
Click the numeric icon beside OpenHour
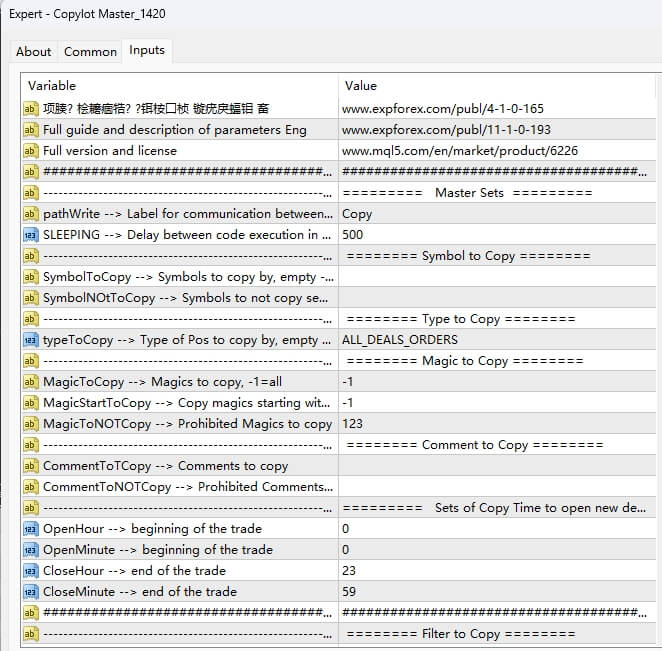tap(30, 529)
